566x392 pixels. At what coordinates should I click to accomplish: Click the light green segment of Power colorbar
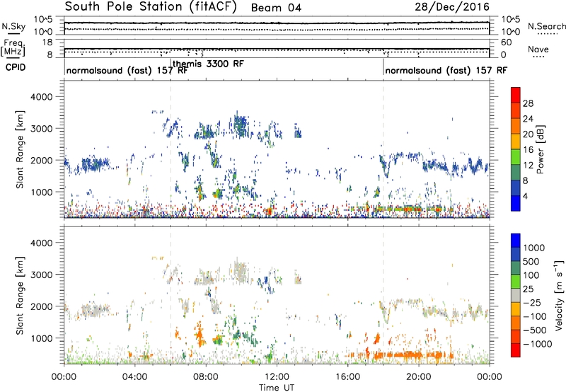tap(516, 157)
